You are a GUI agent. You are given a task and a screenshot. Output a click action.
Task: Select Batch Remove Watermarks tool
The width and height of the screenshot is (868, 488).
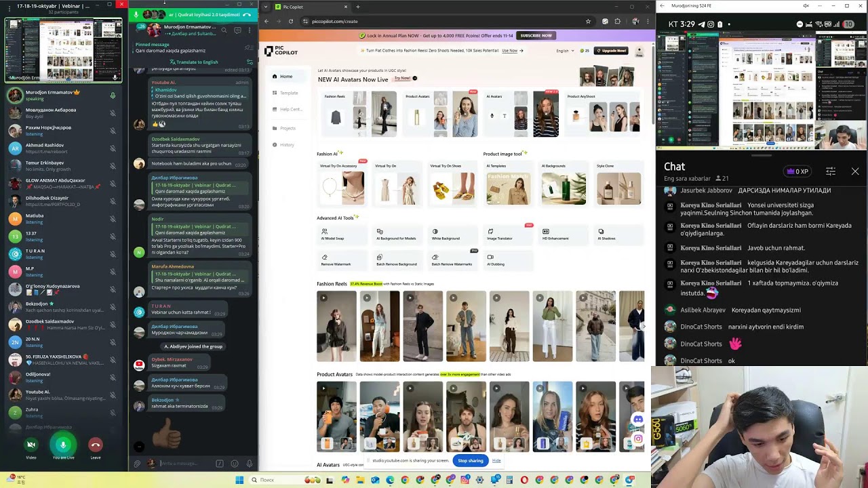tap(453, 260)
